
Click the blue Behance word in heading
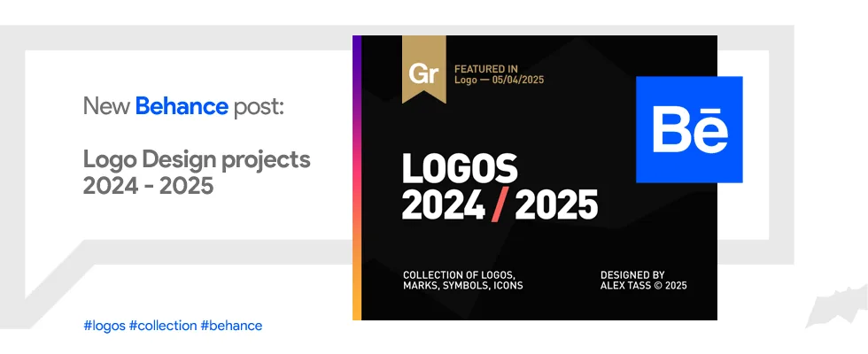[182, 106]
